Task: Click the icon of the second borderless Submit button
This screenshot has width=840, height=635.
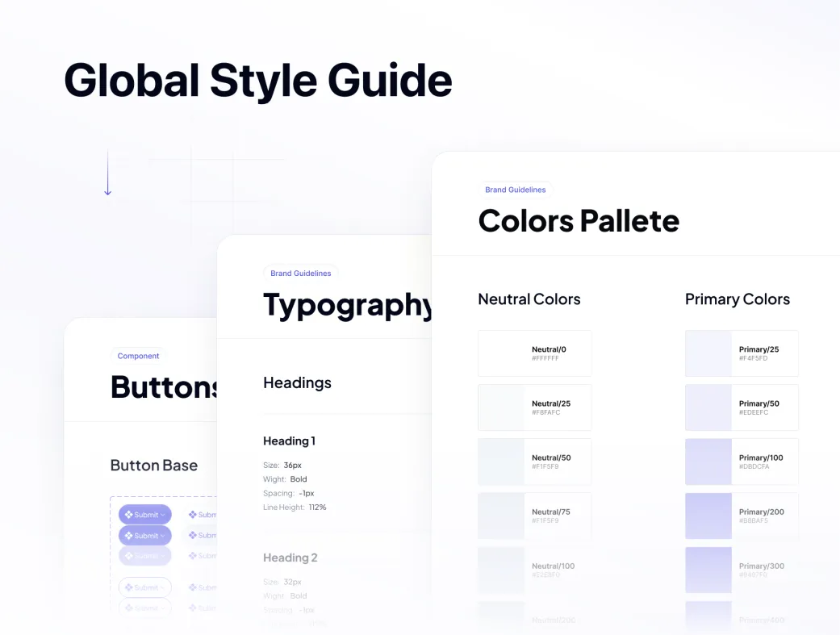Action: pyautogui.click(x=193, y=536)
